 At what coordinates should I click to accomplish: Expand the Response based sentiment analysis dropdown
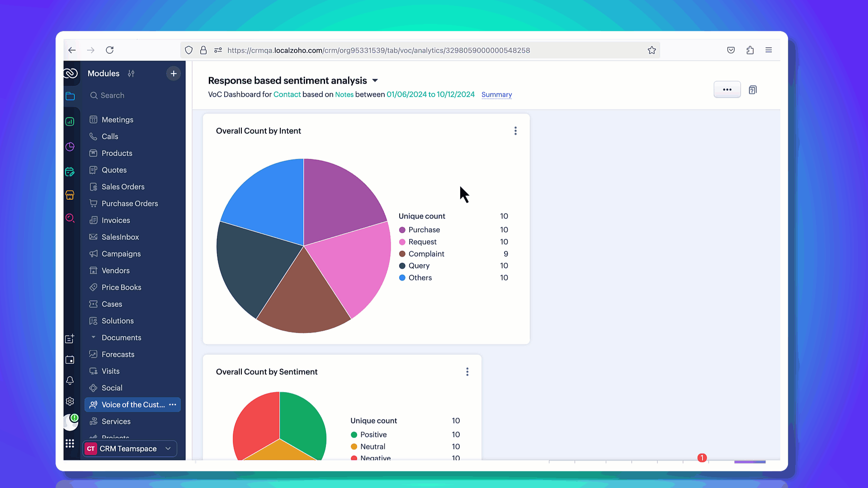pyautogui.click(x=375, y=81)
